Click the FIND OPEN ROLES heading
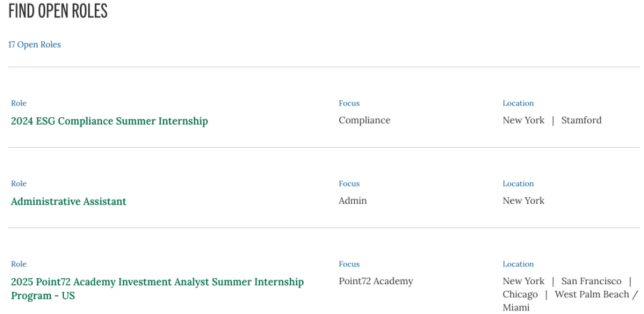This screenshot has height=314, width=644. tap(58, 11)
